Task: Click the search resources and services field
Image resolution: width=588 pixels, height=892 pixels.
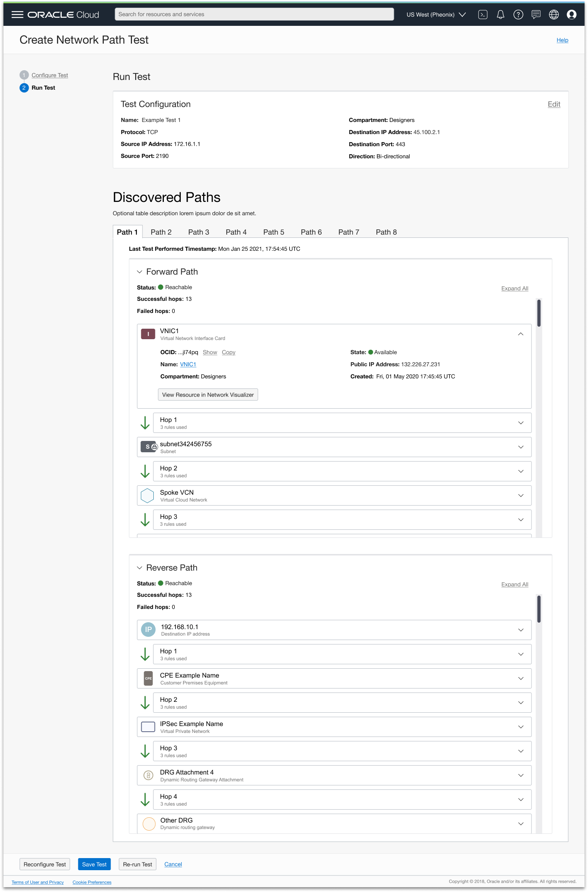Action: (254, 14)
